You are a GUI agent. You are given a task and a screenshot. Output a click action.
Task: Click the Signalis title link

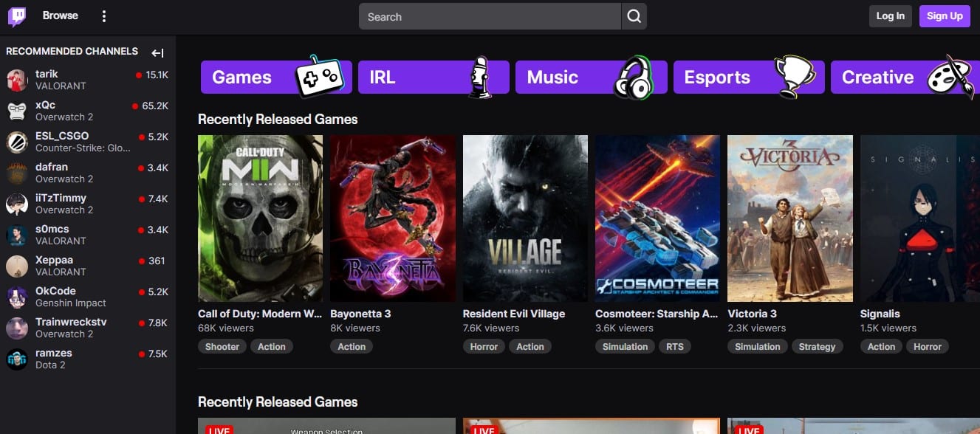(880, 314)
